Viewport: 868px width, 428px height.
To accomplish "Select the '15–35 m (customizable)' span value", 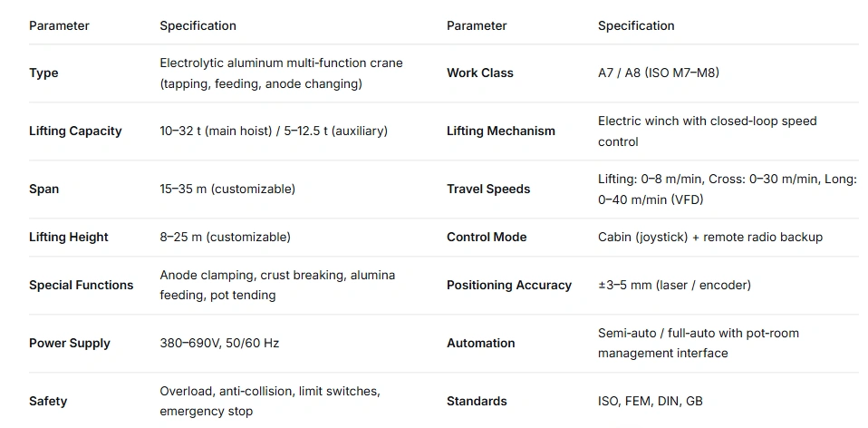I will (x=227, y=190).
